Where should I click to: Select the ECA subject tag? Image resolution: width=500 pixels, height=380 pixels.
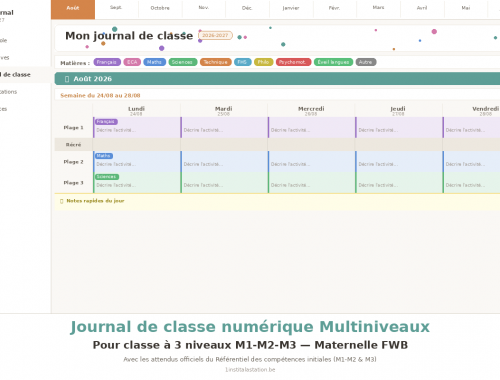pos(132,62)
